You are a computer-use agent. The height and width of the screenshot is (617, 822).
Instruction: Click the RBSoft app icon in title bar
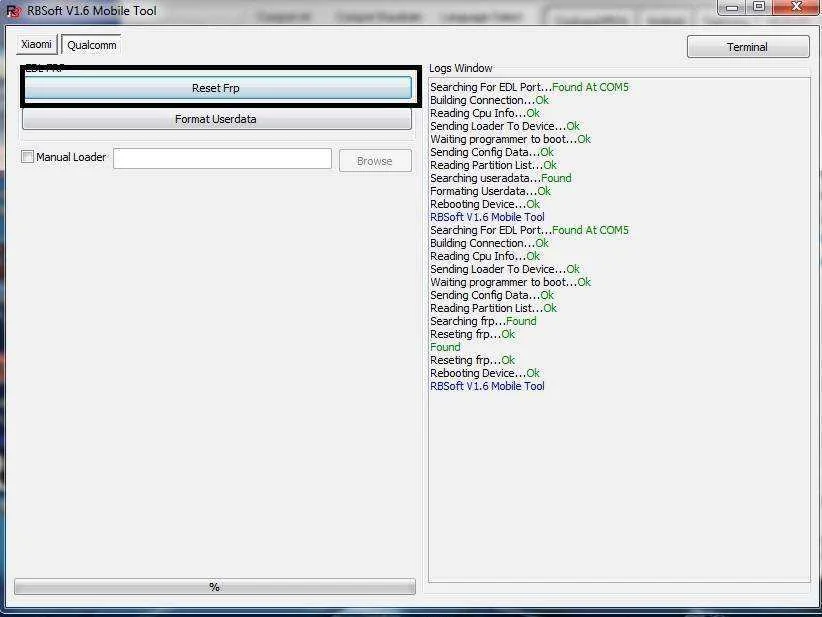(13, 10)
